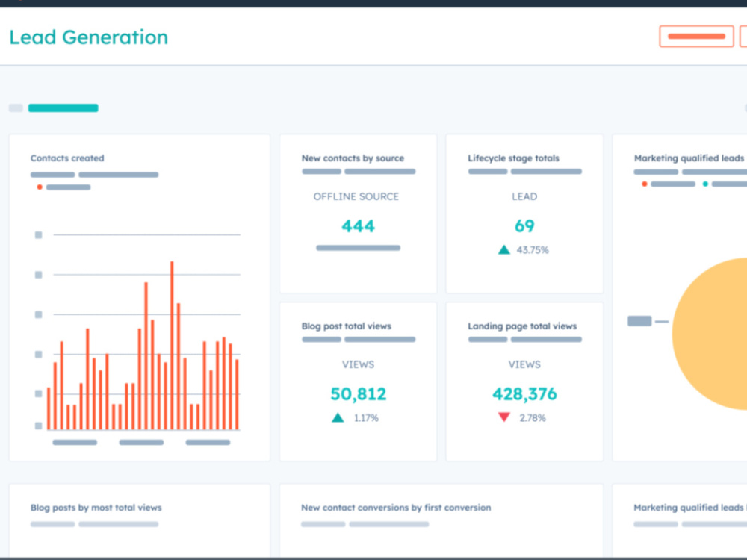Click the LEAD label
Viewport: 747px width, 560px height.
tap(524, 196)
